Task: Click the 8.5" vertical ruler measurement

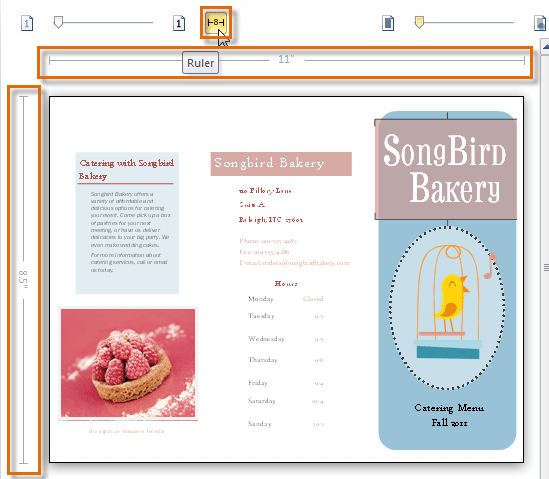Action: tap(23, 279)
